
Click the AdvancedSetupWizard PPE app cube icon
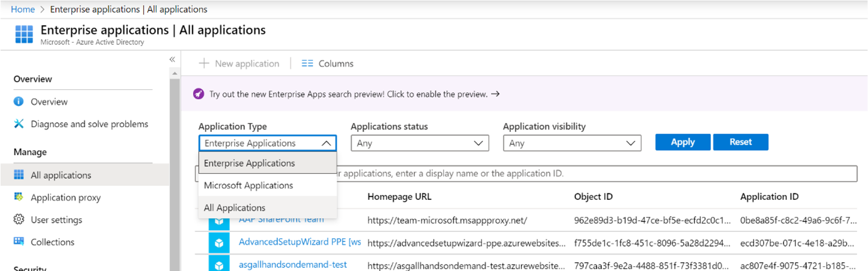219,243
